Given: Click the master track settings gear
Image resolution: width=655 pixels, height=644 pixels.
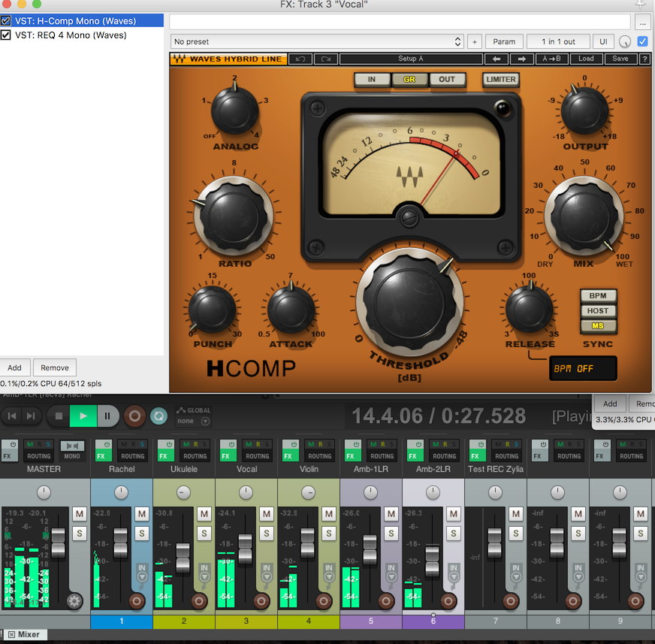Looking at the screenshot, I should [74, 601].
